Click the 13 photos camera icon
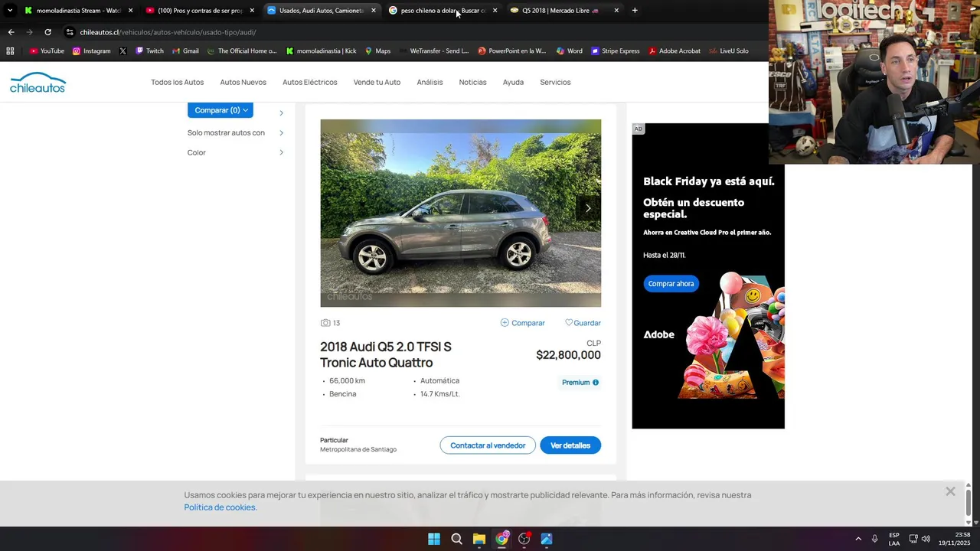 click(x=325, y=323)
